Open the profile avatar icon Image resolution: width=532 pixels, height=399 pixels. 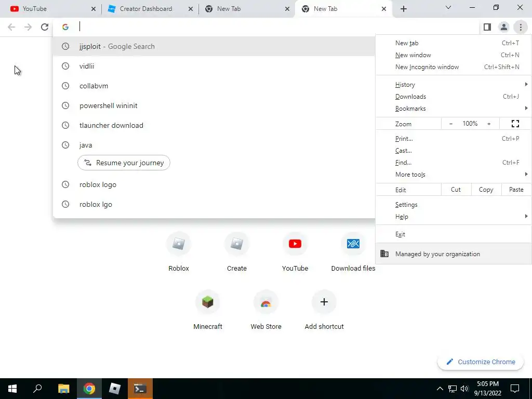coord(504,27)
